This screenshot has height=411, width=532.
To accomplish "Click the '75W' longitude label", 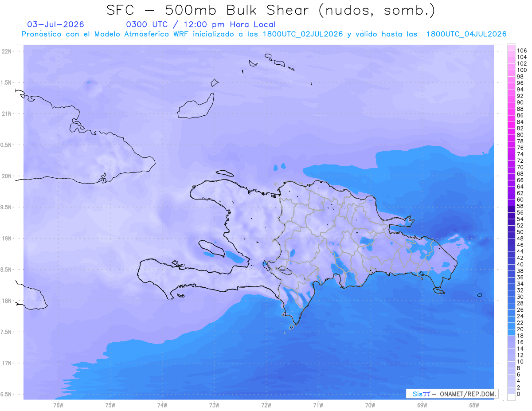I will pos(110,405).
